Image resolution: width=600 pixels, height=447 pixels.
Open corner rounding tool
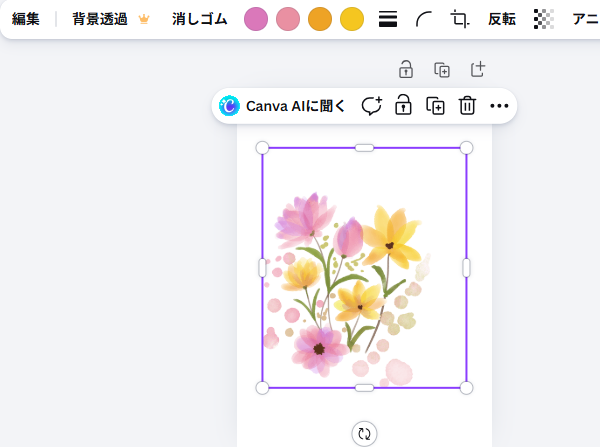click(424, 19)
